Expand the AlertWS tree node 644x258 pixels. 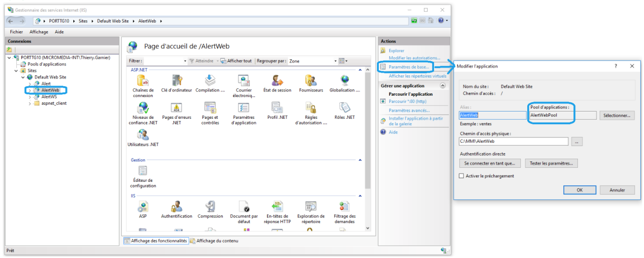coord(30,97)
